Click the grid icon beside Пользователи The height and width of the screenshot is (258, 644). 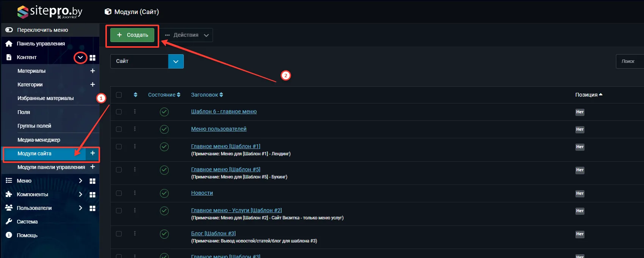[92, 208]
